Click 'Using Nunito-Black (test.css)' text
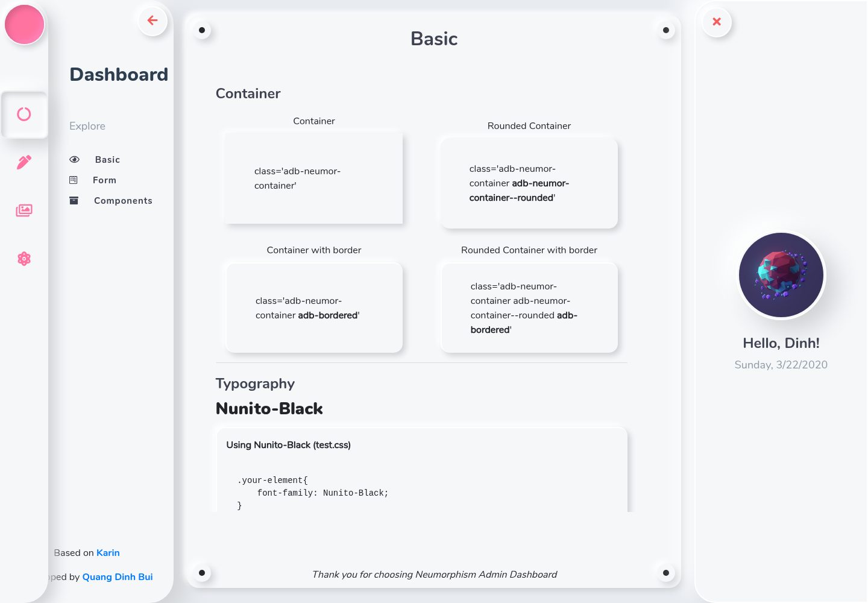The image size is (868, 603). pyautogui.click(x=289, y=445)
